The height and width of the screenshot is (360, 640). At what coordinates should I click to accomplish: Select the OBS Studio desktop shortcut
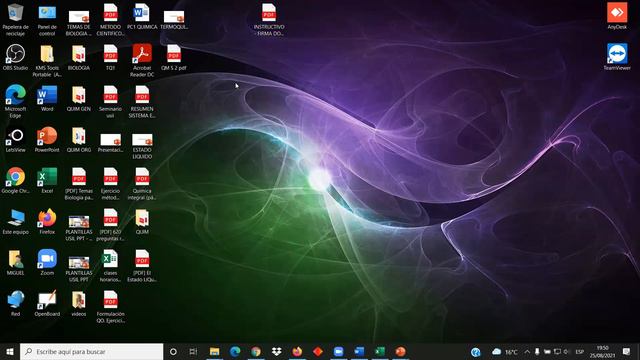point(16,57)
